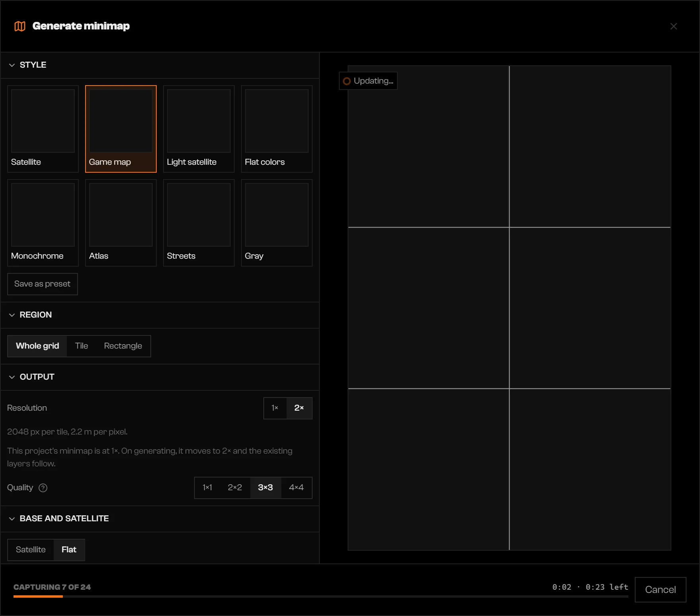Select the Atlas style
This screenshot has width=700, height=616.
click(x=121, y=223)
